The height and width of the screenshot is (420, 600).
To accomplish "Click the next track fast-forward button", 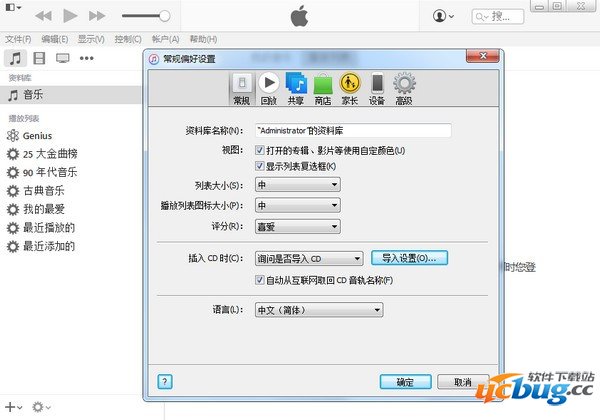I will coord(97,16).
